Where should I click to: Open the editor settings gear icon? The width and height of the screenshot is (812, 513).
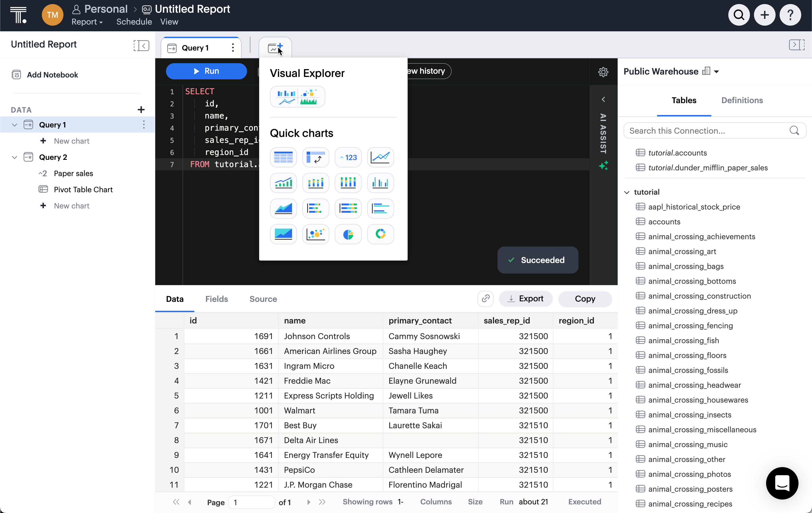(x=603, y=72)
